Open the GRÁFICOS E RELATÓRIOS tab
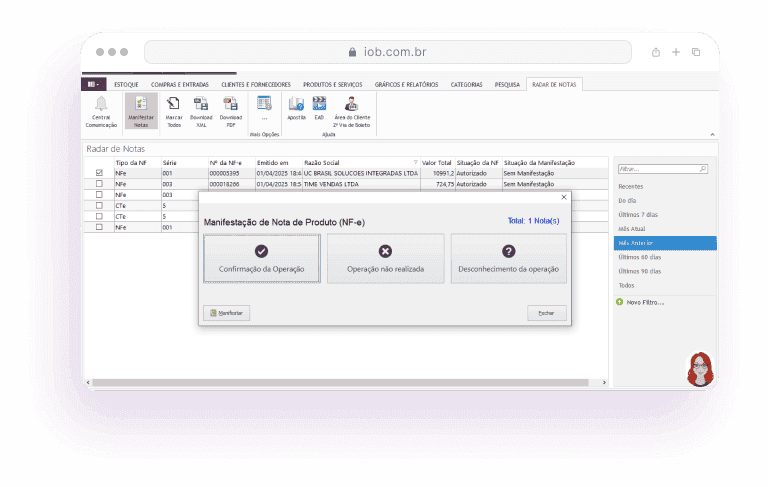 (x=405, y=85)
